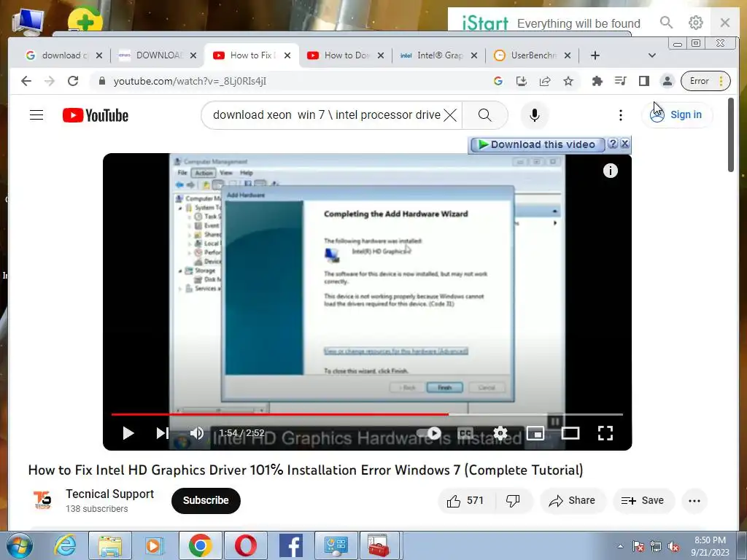
Task: Sign in to YouTube
Action: 676,114
